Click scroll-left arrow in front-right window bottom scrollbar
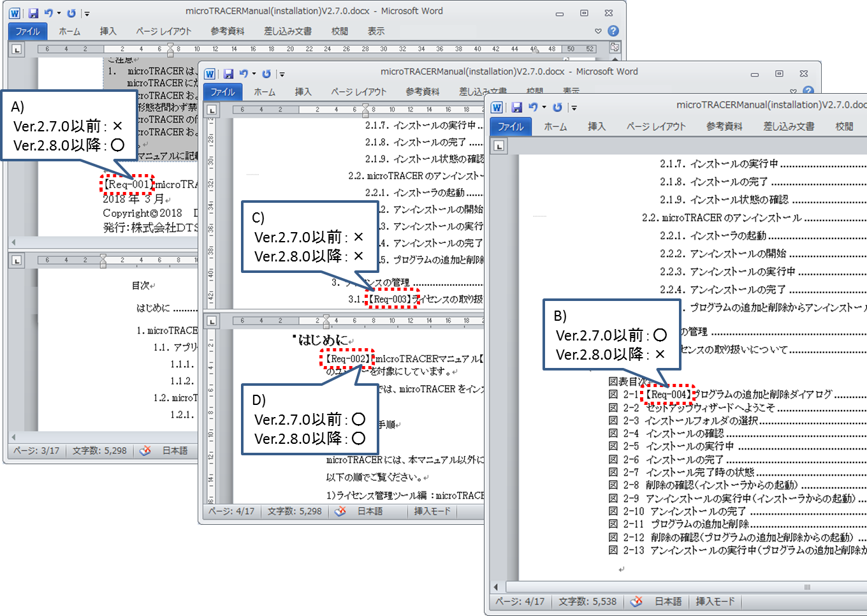The height and width of the screenshot is (616, 867). pyautogui.click(x=497, y=587)
